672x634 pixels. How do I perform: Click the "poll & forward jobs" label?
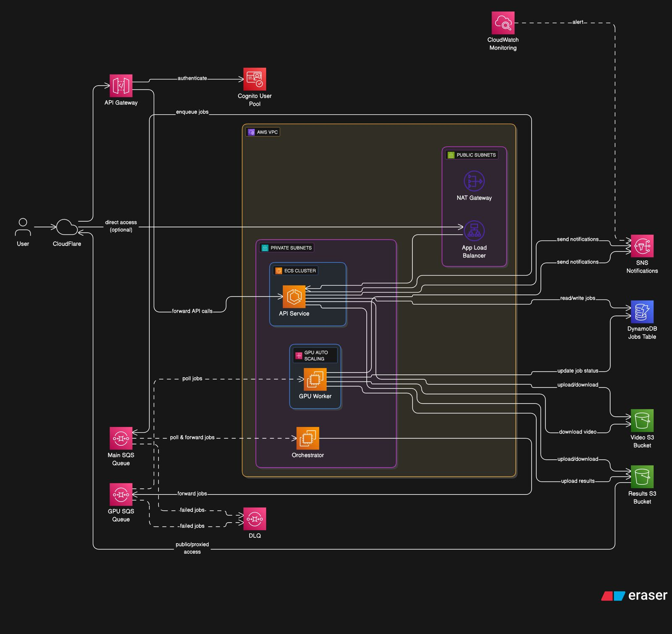192,437
